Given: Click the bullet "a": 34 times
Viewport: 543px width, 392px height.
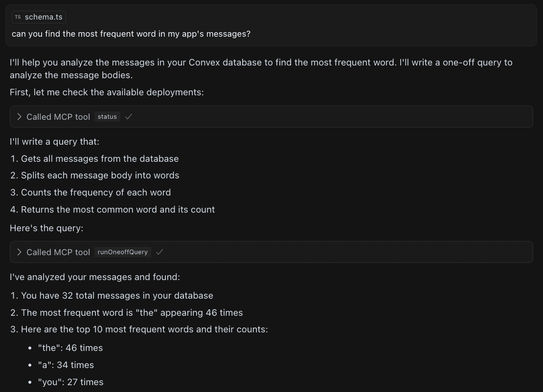Looking at the screenshot, I should 66,365.
